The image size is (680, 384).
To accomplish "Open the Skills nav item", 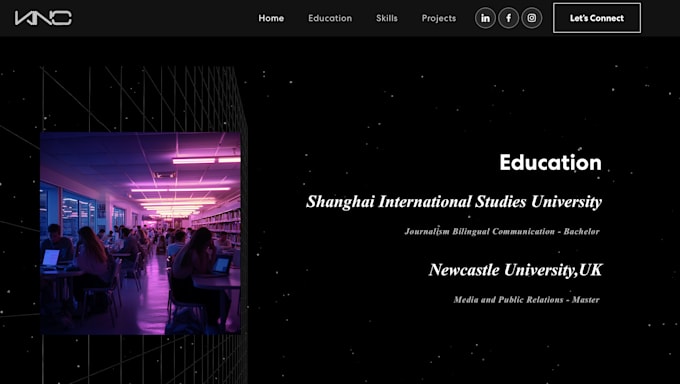I will point(386,18).
